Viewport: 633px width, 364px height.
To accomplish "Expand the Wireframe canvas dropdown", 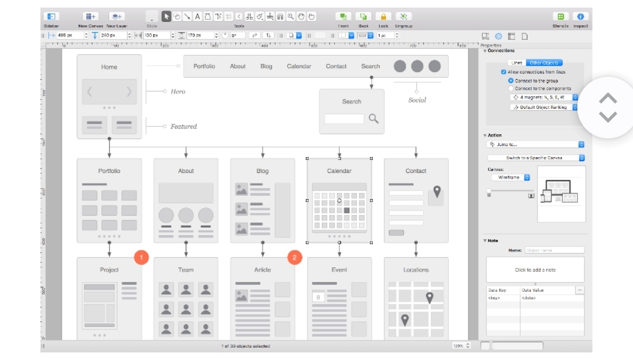I will (511, 177).
